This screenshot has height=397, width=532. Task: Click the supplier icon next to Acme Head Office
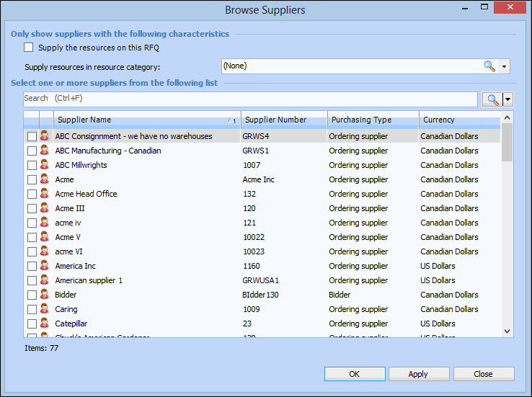(x=45, y=194)
